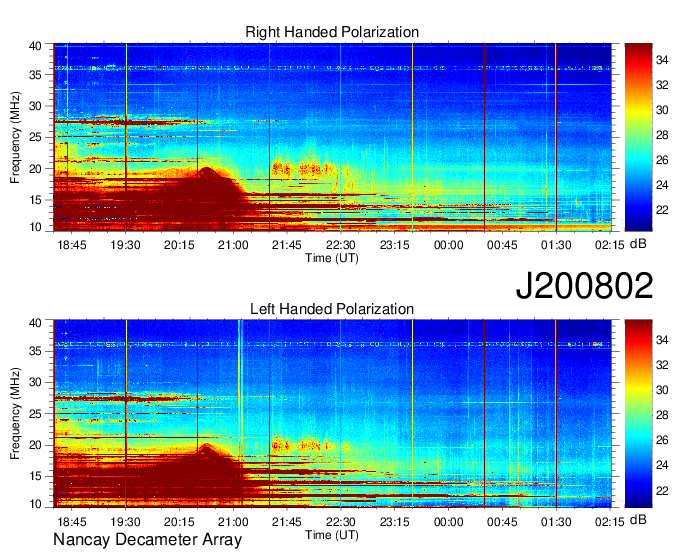
Task: Select the J200802 observation label
Action: pos(584,286)
